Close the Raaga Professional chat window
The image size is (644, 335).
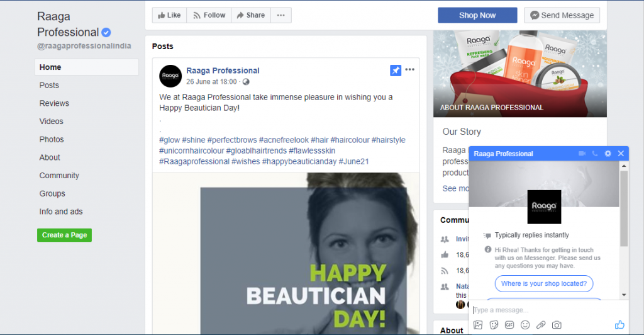point(621,153)
